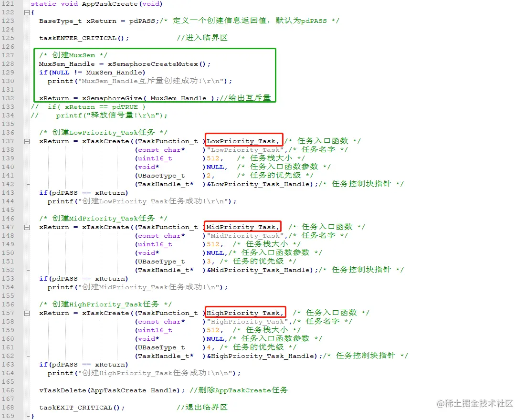Screen dimensions: 525x420
Task: Click line number 121 in the gutter
Action: 8,4
